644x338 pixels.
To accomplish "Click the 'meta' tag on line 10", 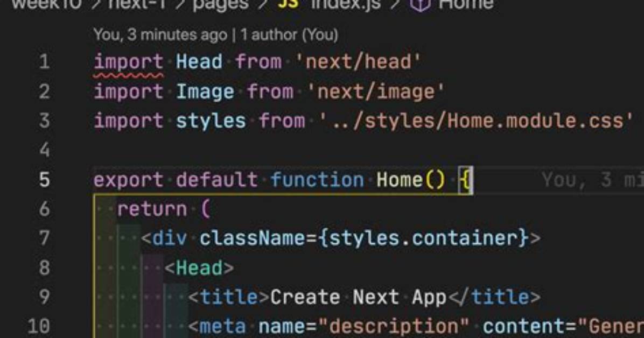I will 222,327.
